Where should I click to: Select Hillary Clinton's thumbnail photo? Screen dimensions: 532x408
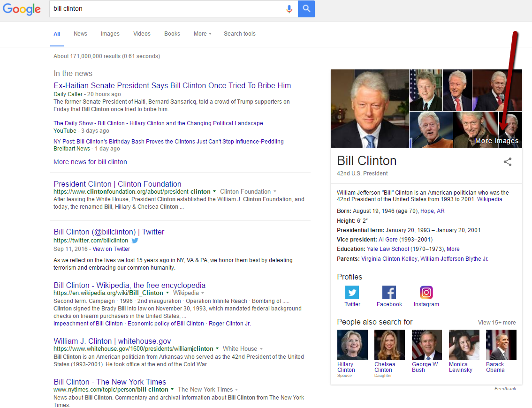point(352,345)
